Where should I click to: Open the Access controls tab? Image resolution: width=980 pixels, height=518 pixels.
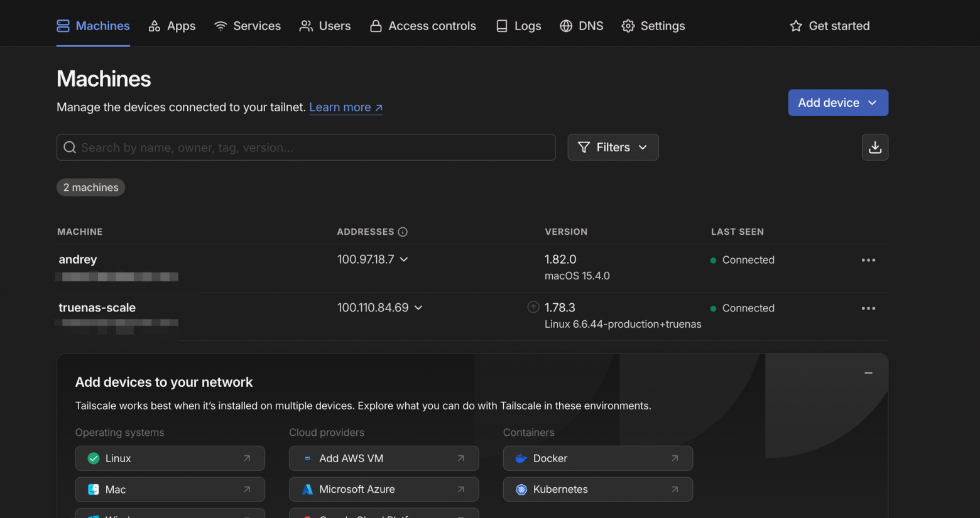click(x=423, y=26)
